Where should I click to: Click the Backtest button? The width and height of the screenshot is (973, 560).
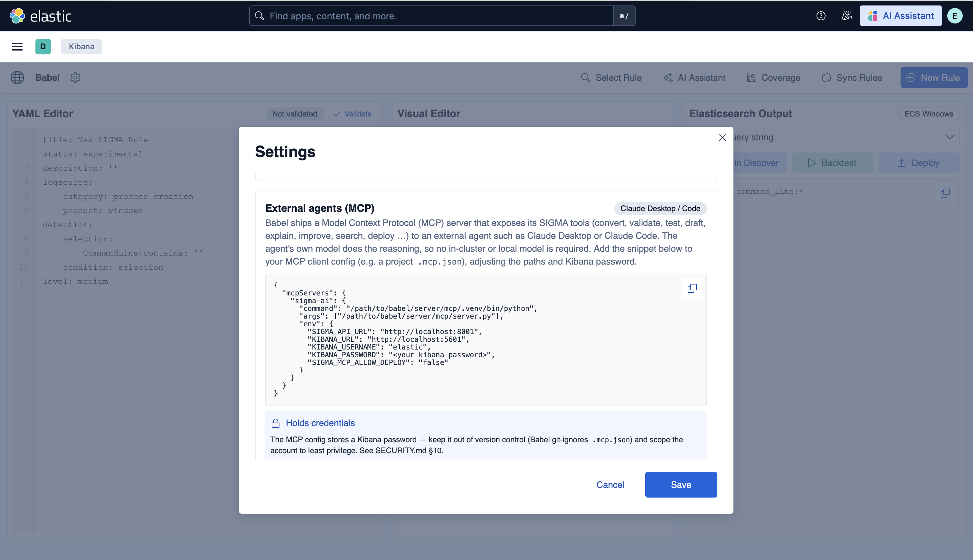point(832,163)
